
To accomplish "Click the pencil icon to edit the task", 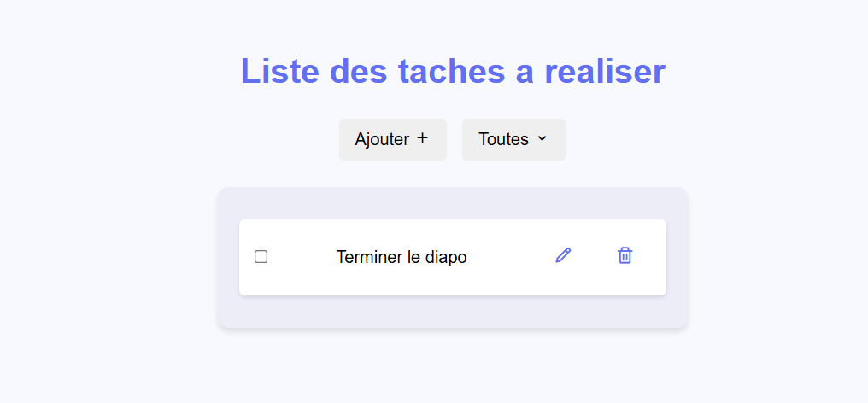I will tap(563, 255).
